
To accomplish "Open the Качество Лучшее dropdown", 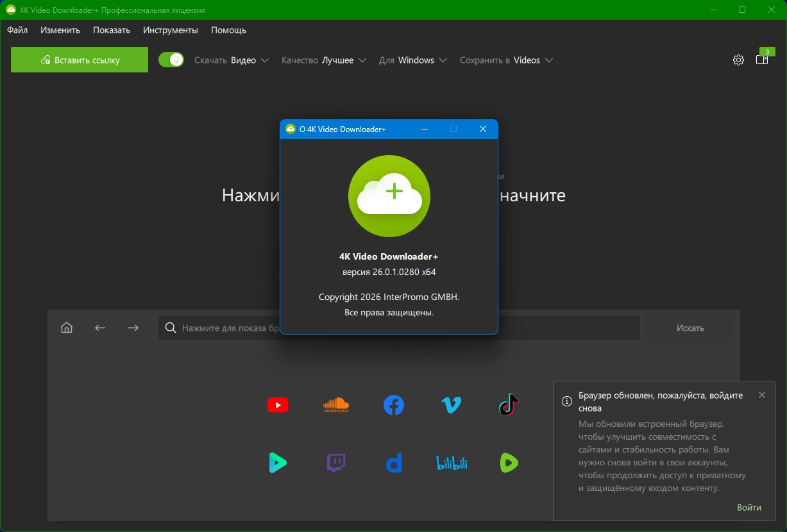I will tap(324, 60).
